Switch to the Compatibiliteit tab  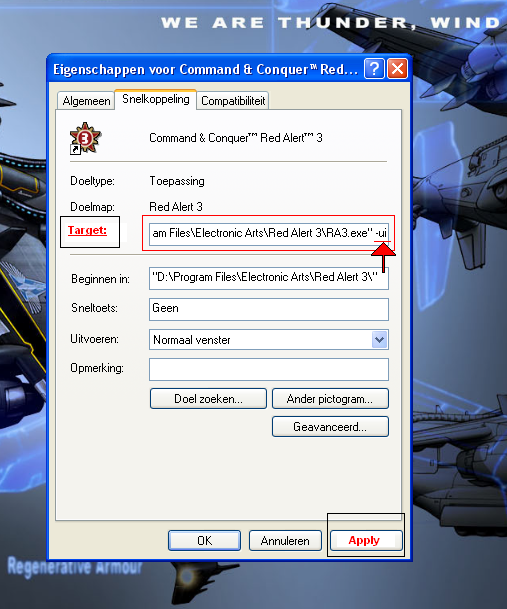pyautogui.click(x=233, y=101)
